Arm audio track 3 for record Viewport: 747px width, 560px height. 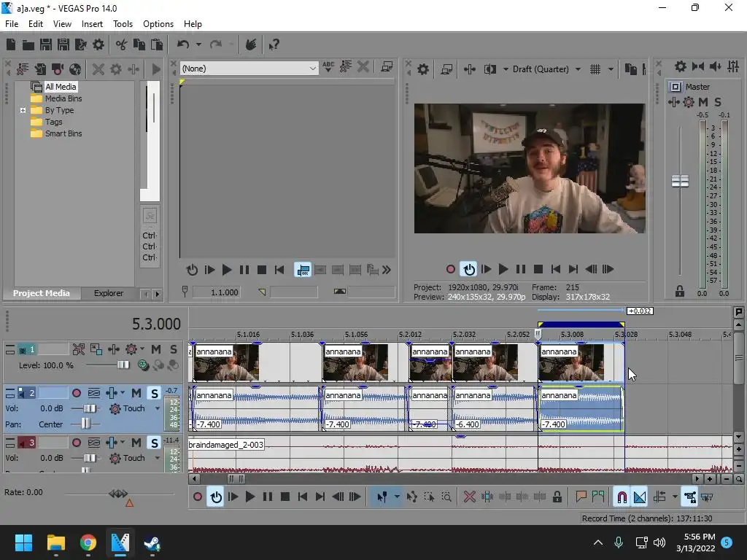click(77, 443)
